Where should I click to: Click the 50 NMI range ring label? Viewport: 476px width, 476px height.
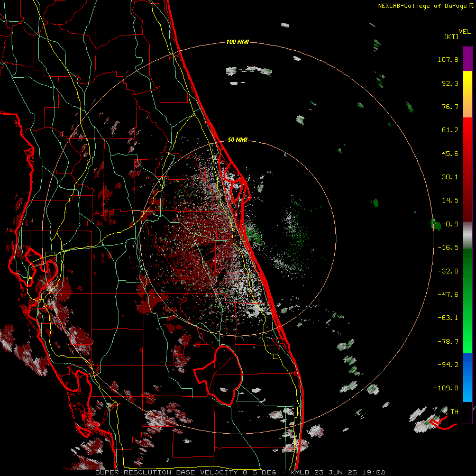coord(237,140)
